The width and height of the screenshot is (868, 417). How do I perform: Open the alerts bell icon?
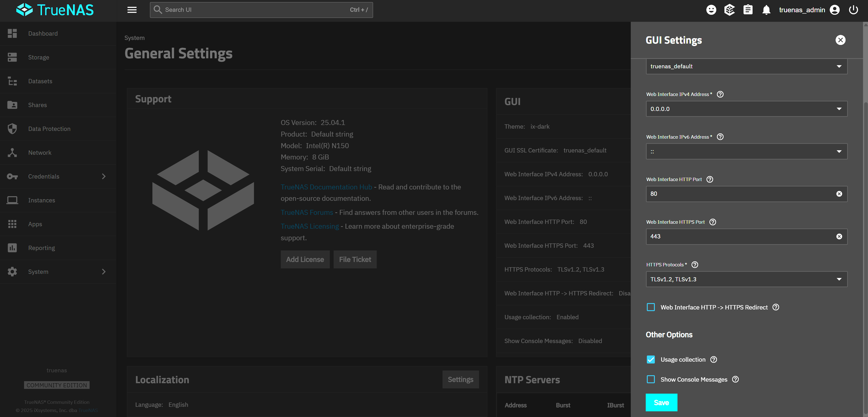pyautogui.click(x=766, y=10)
